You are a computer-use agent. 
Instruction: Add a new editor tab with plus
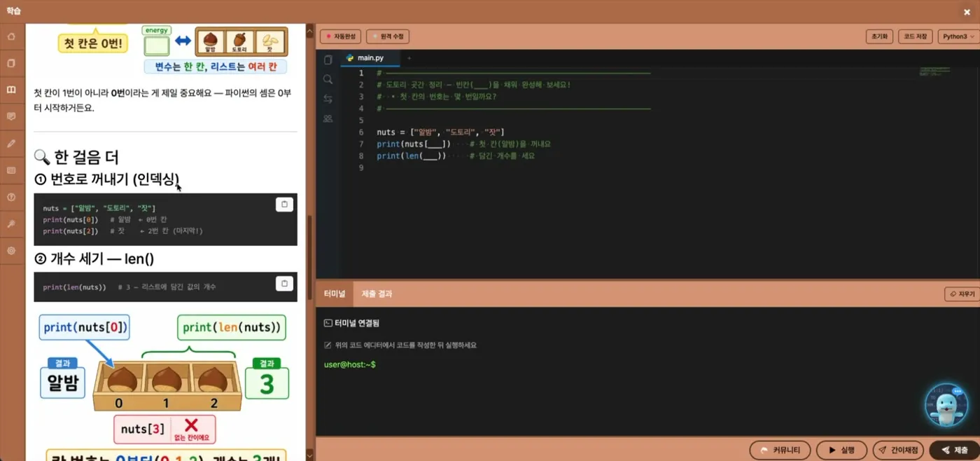409,58
